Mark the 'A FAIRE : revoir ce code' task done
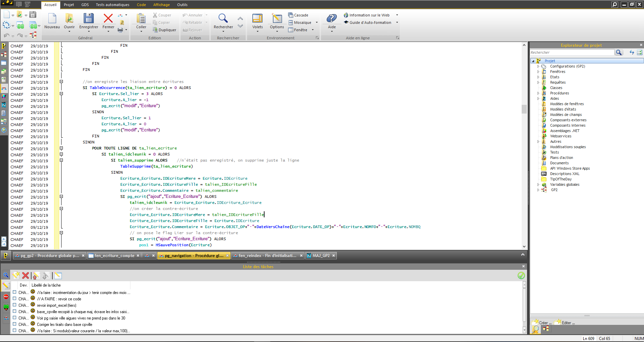This screenshot has height=342, width=644. 14,299
